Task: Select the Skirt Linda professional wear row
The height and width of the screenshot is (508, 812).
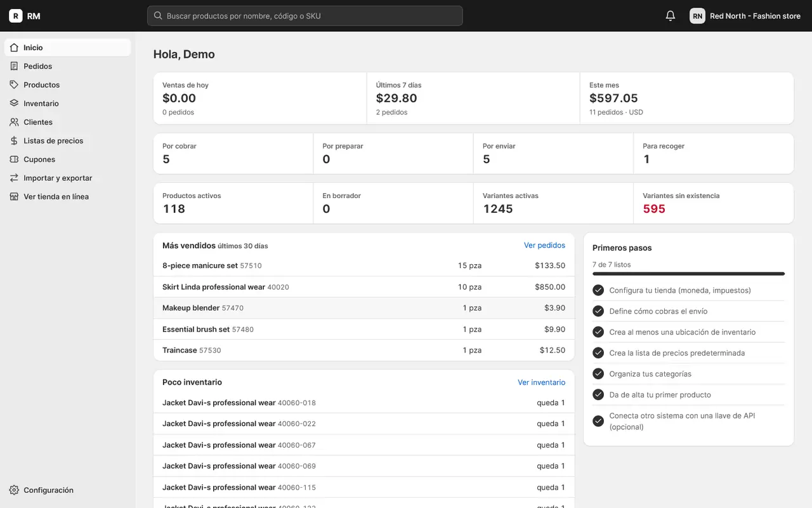Action: point(364,287)
